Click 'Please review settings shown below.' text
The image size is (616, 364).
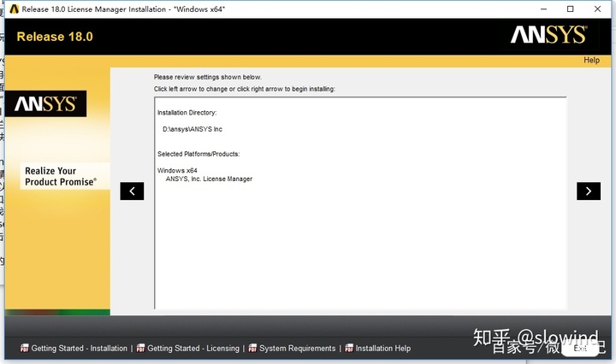[207, 77]
